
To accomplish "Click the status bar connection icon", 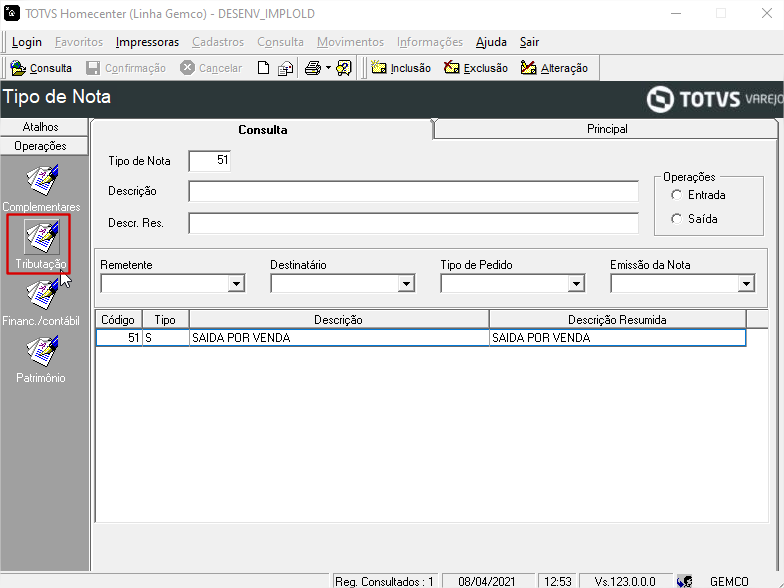I will pos(684,582).
